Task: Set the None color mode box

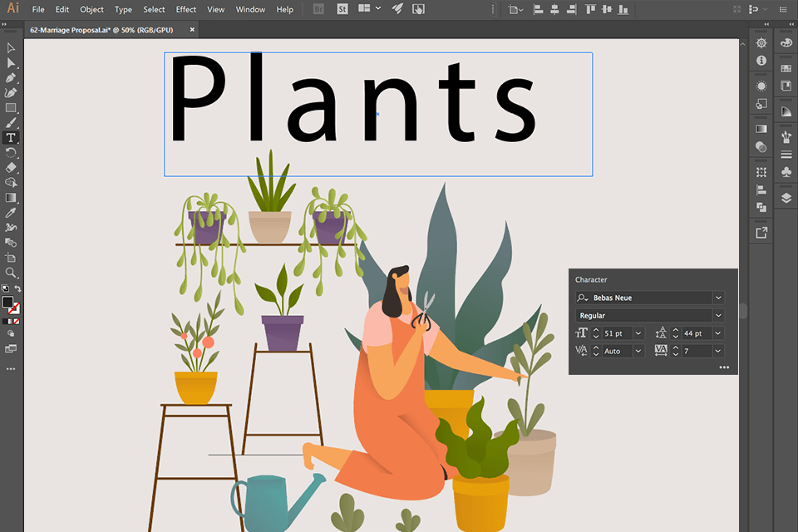Action: click(x=17, y=321)
